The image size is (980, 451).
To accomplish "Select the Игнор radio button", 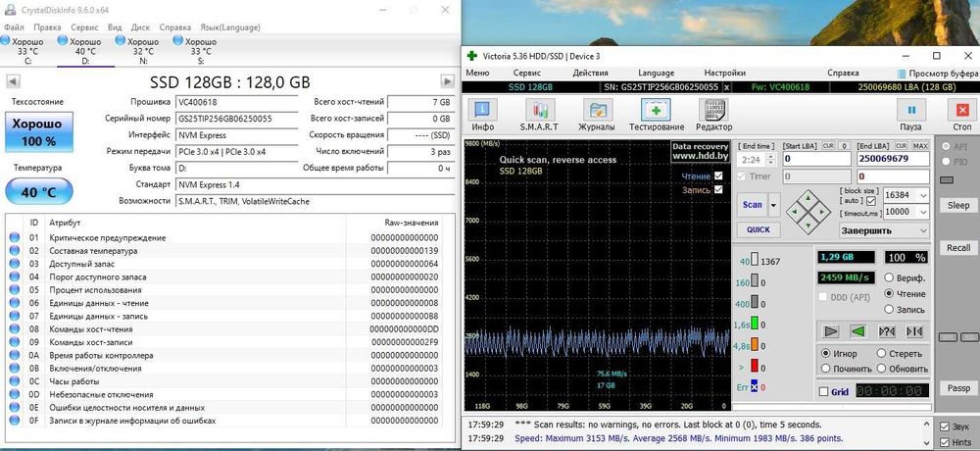I will coord(825,353).
